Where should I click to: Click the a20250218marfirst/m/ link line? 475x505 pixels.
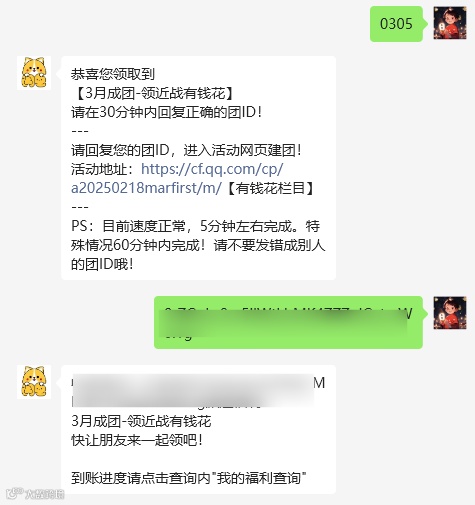[146, 188]
